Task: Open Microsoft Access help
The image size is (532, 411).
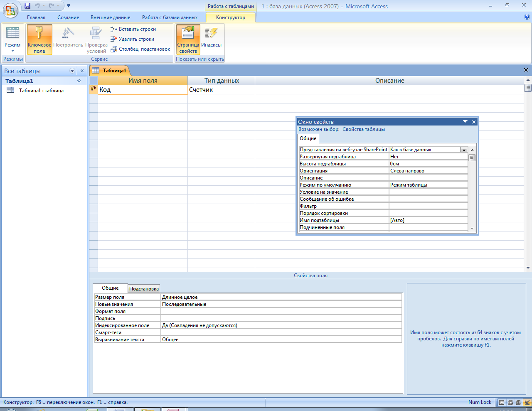Action: click(527, 17)
